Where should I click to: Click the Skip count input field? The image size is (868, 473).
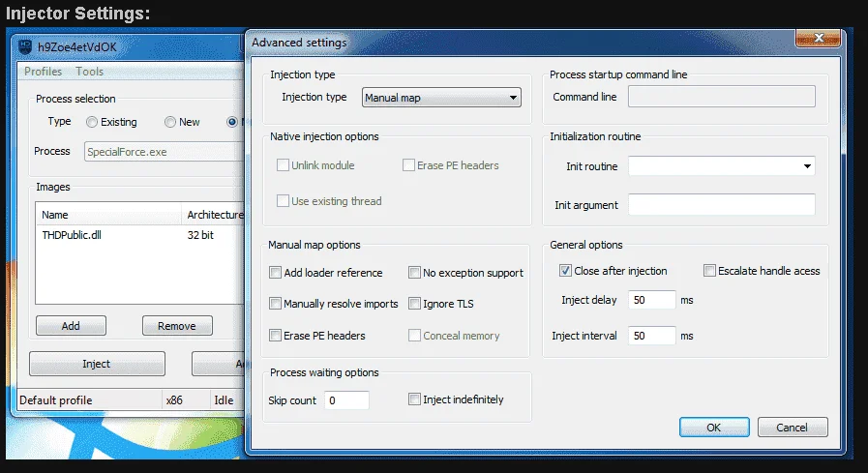point(346,400)
